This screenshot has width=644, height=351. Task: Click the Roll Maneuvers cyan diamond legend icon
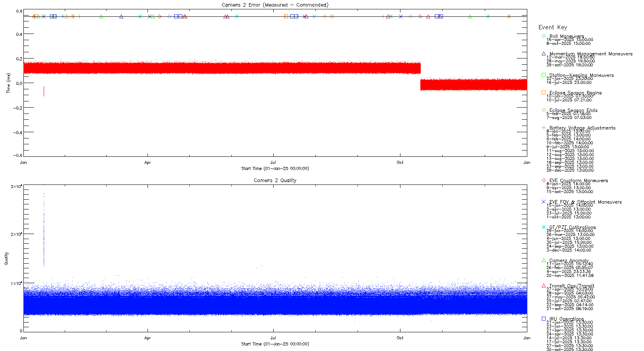click(x=544, y=36)
